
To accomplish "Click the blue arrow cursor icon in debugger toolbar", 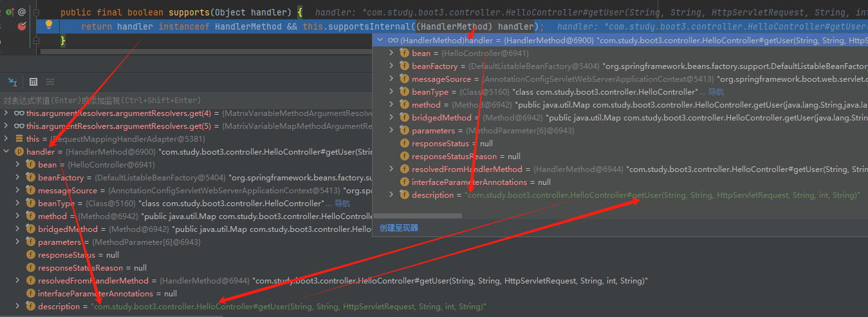I will (x=13, y=82).
